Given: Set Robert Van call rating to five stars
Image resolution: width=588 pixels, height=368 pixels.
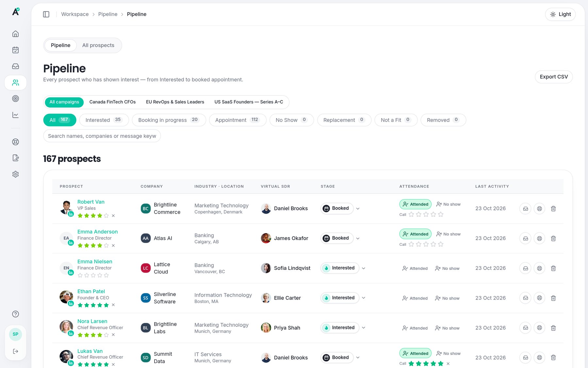Looking at the screenshot, I should click(x=441, y=215).
